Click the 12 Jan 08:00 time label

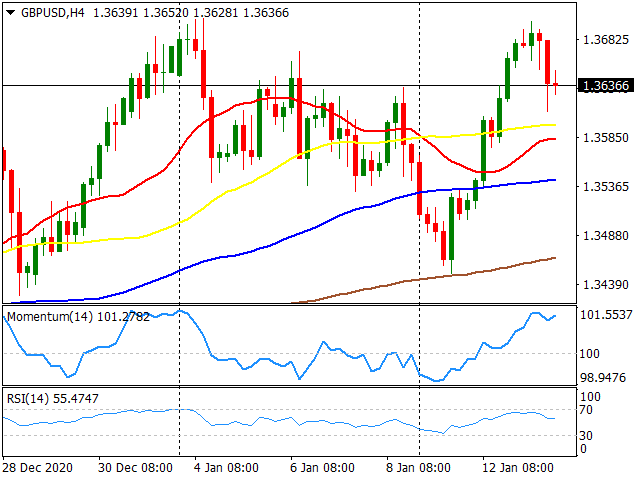click(518, 467)
